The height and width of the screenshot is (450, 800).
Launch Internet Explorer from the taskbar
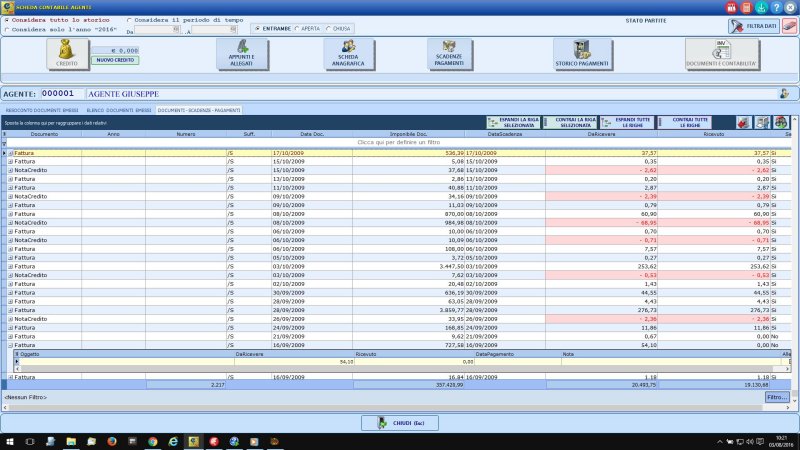point(173,441)
